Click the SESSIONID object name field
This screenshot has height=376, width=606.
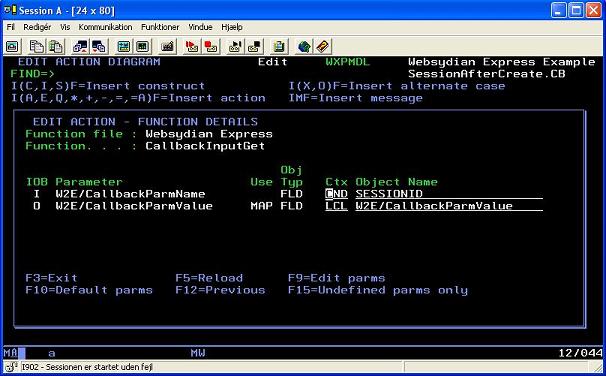pyautogui.click(x=449, y=194)
